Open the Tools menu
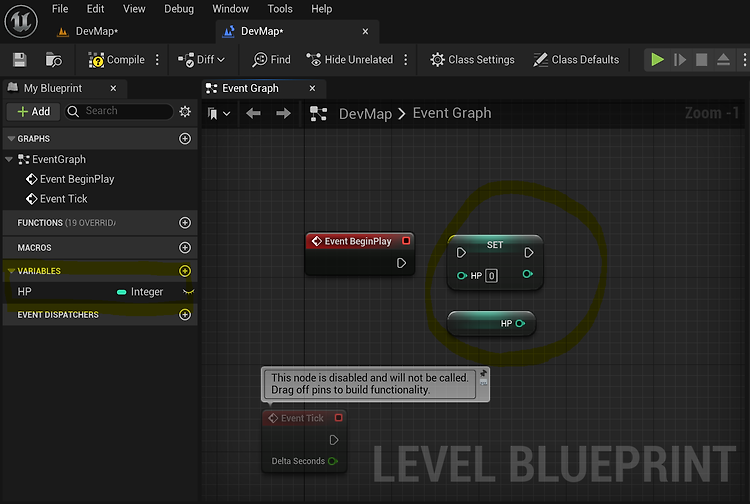 pyautogui.click(x=280, y=9)
